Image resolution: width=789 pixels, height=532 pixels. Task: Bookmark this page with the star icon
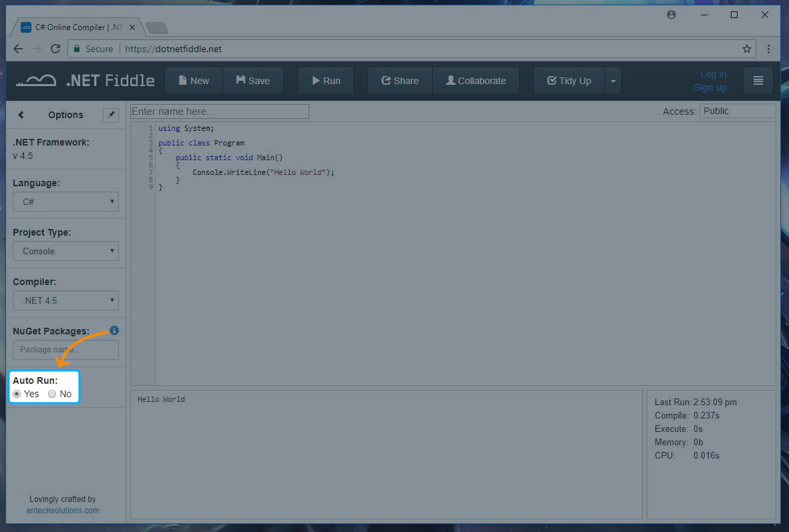coord(747,49)
